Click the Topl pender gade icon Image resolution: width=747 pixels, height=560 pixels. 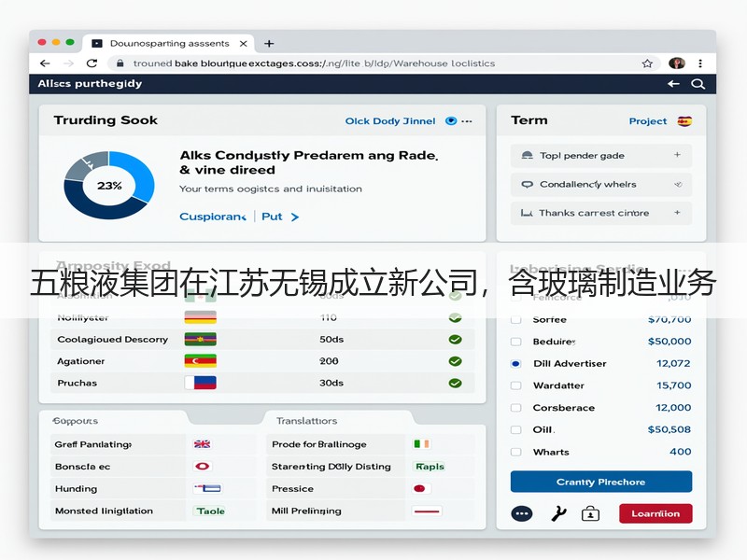click(x=527, y=155)
